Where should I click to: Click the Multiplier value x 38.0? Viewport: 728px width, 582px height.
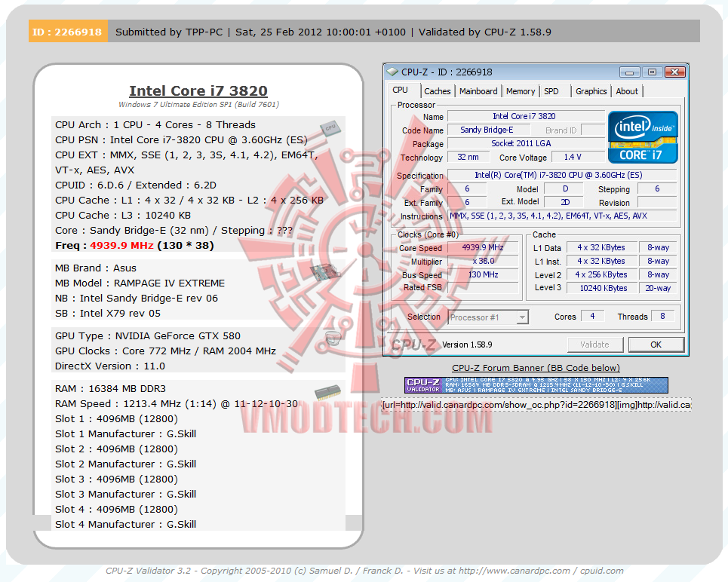[x=482, y=261]
